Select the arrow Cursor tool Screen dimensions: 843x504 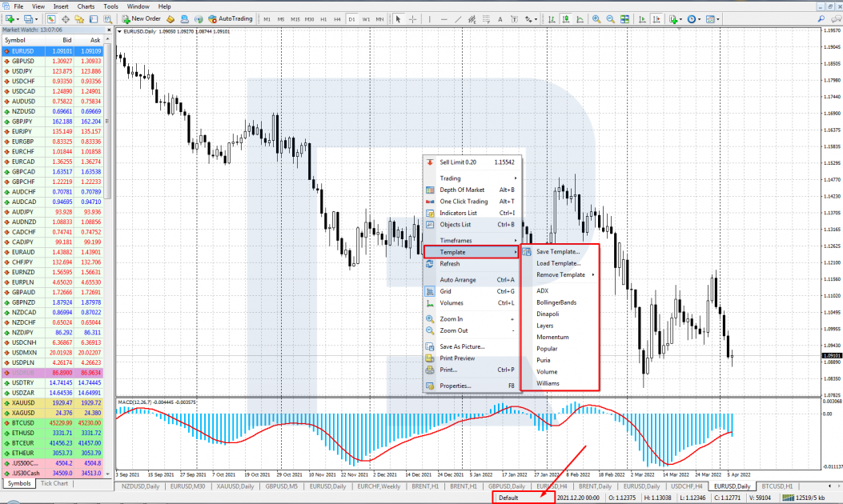click(x=399, y=19)
